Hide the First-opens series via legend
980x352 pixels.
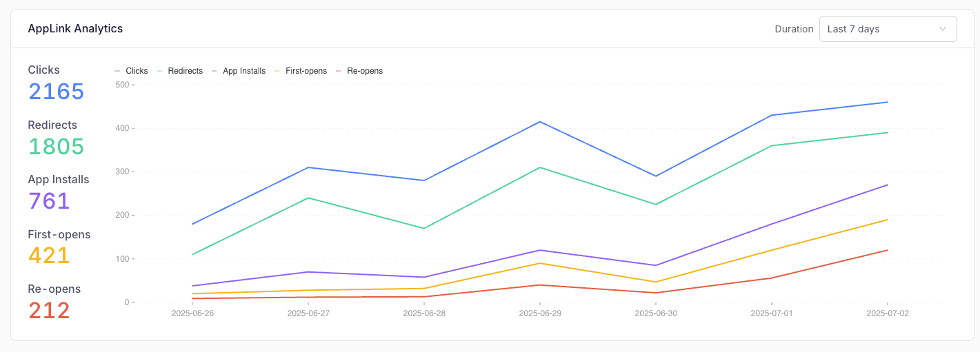(x=301, y=71)
